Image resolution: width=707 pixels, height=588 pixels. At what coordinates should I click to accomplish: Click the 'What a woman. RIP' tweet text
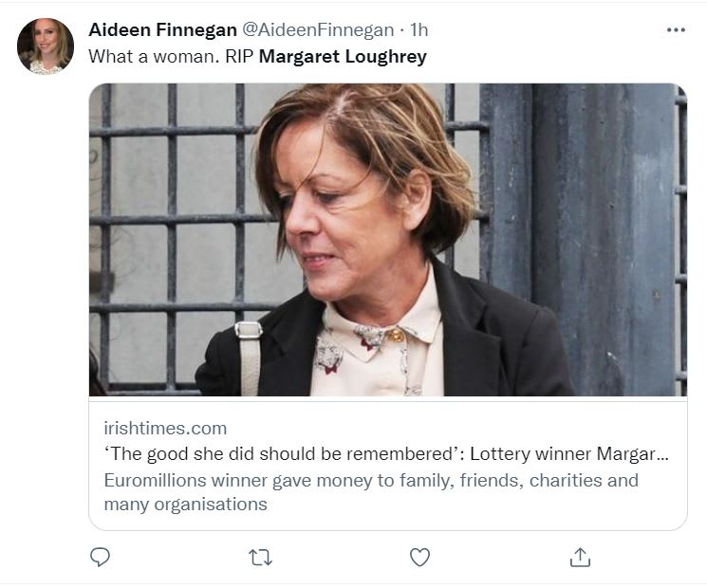pyautogui.click(x=171, y=56)
